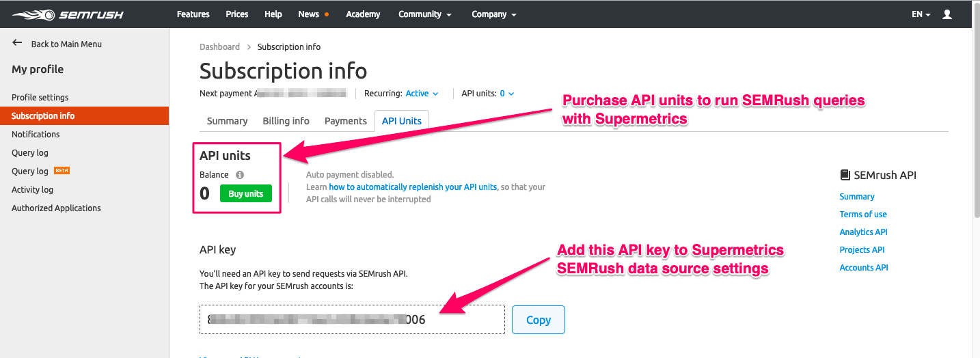980x358 pixels.
Task: Open the Help menu item
Action: coord(273,14)
